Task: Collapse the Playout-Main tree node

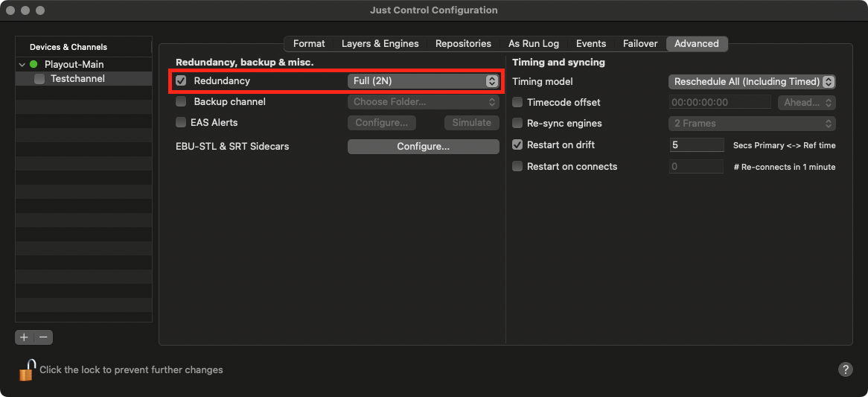Action: pyautogui.click(x=22, y=65)
